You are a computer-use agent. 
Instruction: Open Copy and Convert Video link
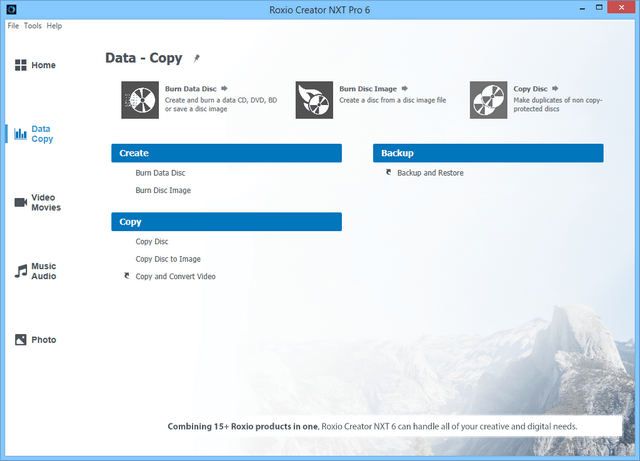(176, 276)
